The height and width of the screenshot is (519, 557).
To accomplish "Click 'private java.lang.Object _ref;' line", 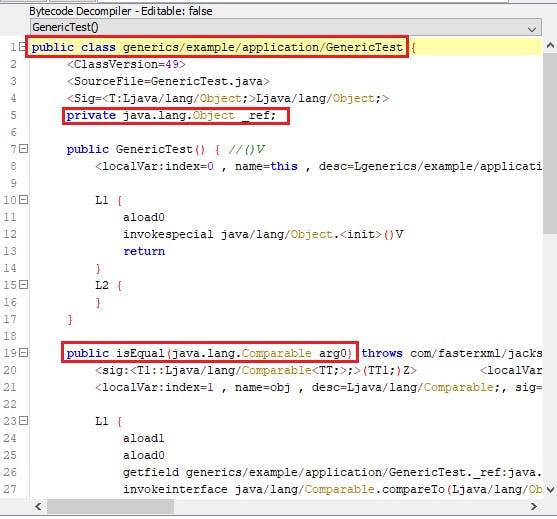I will click(171, 115).
